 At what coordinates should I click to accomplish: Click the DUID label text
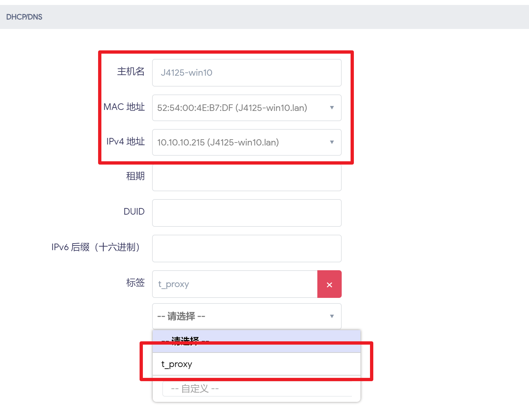coord(134,211)
